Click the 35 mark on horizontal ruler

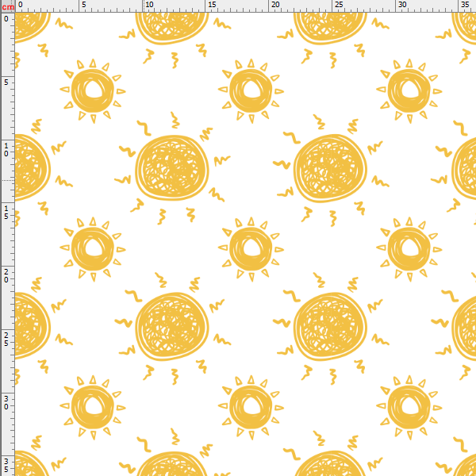coord(465,5)
